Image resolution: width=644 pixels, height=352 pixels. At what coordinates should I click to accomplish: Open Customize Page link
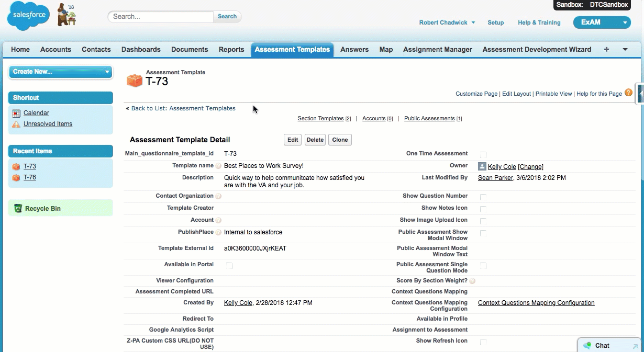tap(476, 94)
